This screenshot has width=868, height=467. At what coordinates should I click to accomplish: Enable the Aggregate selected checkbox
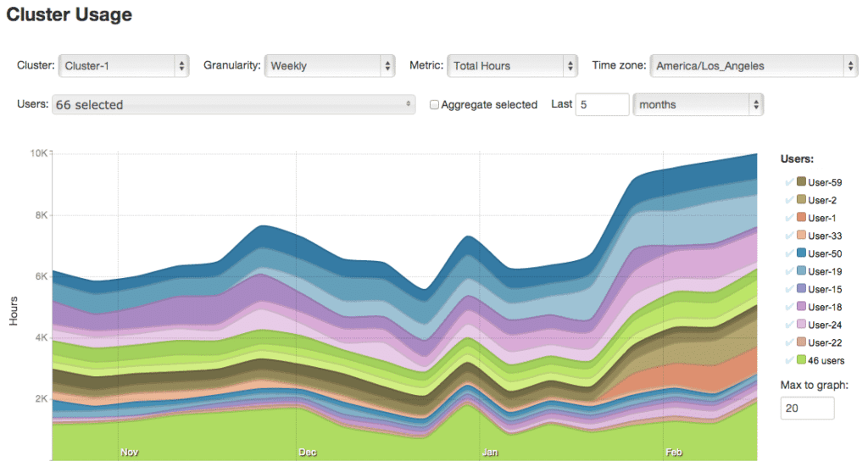435,105
